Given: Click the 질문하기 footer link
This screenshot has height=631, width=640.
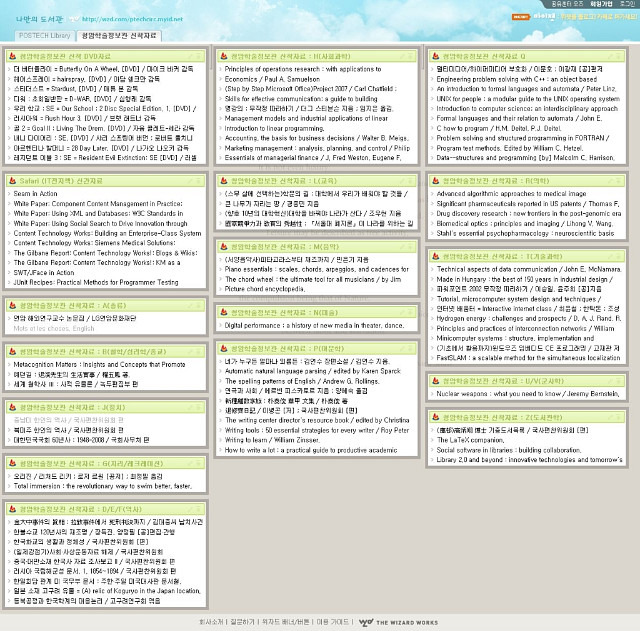Looking at the screenshot, I should pos(242,622).
